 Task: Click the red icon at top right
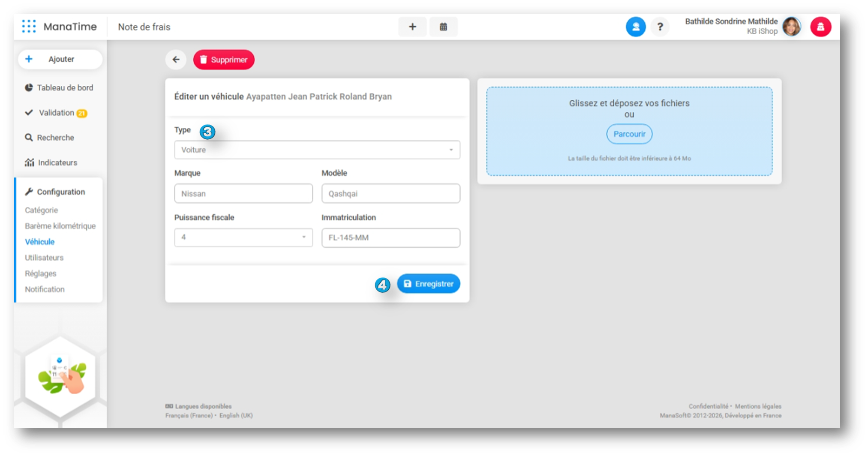[x=820, y=27]
